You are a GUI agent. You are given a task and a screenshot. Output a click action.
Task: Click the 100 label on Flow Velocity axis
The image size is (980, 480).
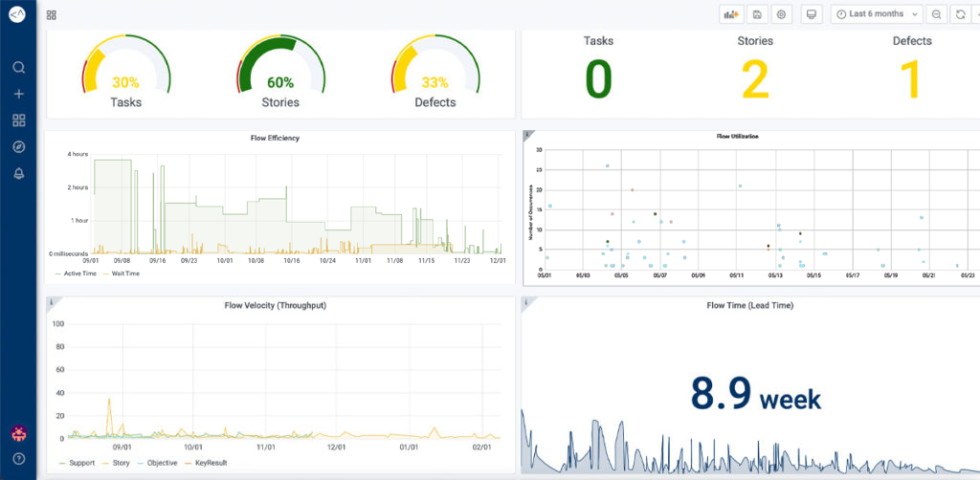58,324
